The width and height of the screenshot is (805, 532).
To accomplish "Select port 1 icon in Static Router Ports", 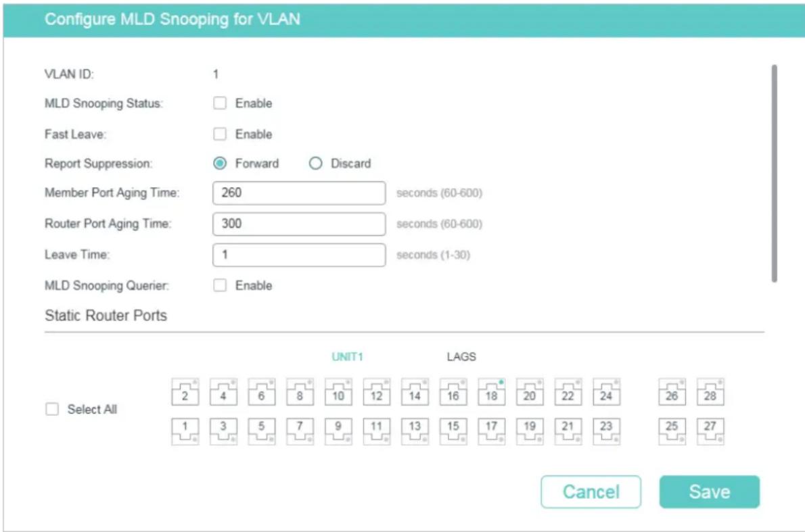I will point(185,431).
